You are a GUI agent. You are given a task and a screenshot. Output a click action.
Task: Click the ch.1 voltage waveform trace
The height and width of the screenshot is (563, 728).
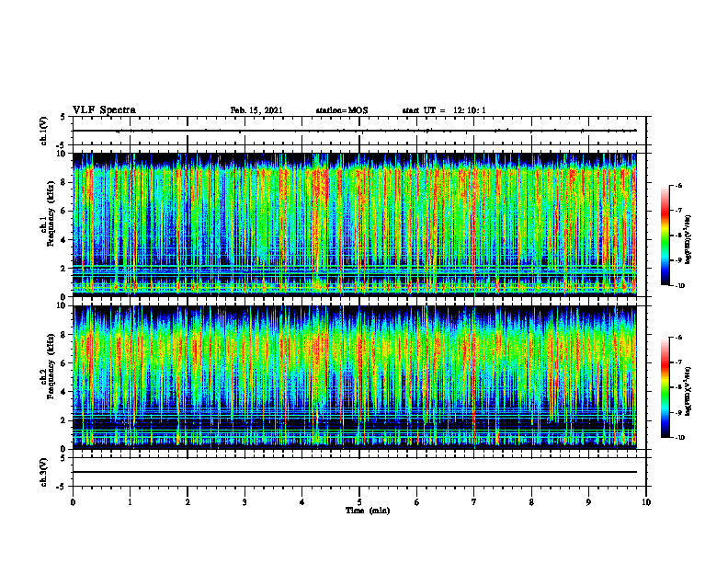354,131
